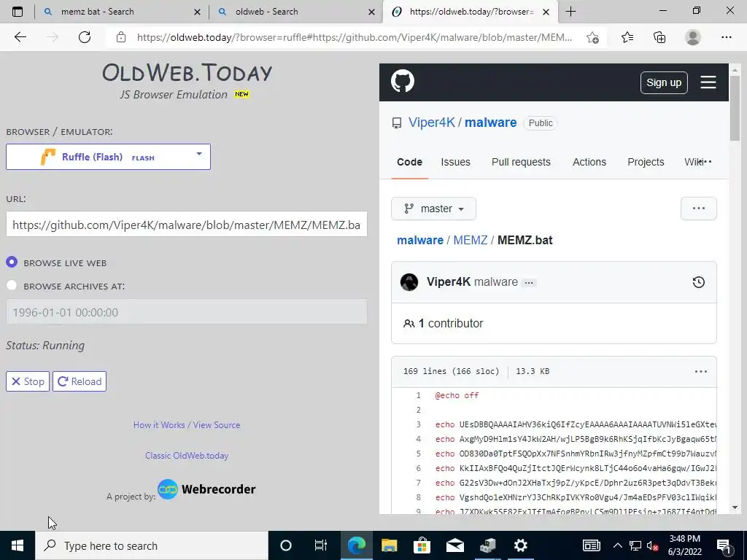Click the GitHub Sign up button

664,82
